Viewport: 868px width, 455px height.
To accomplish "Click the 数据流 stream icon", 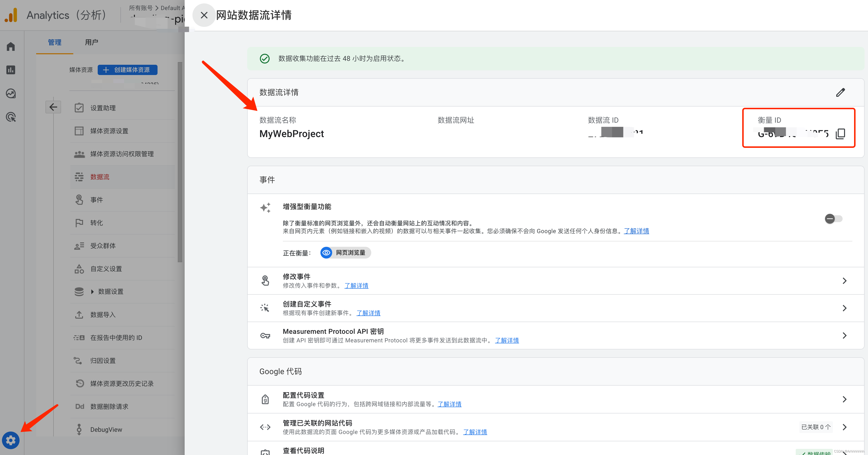I will [79, 177].
